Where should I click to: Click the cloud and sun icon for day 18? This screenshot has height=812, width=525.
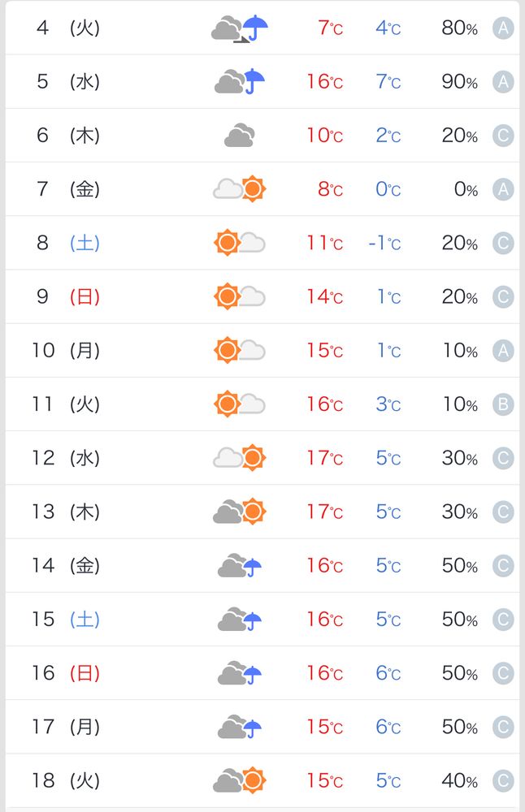click(x=240, y=780)
